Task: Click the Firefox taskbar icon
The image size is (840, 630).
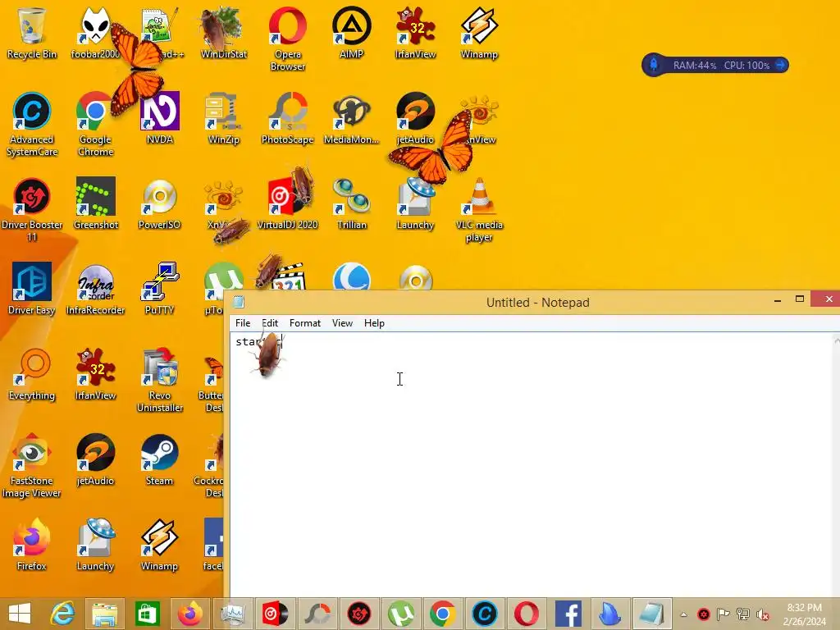Action: (x=190, y=614)
